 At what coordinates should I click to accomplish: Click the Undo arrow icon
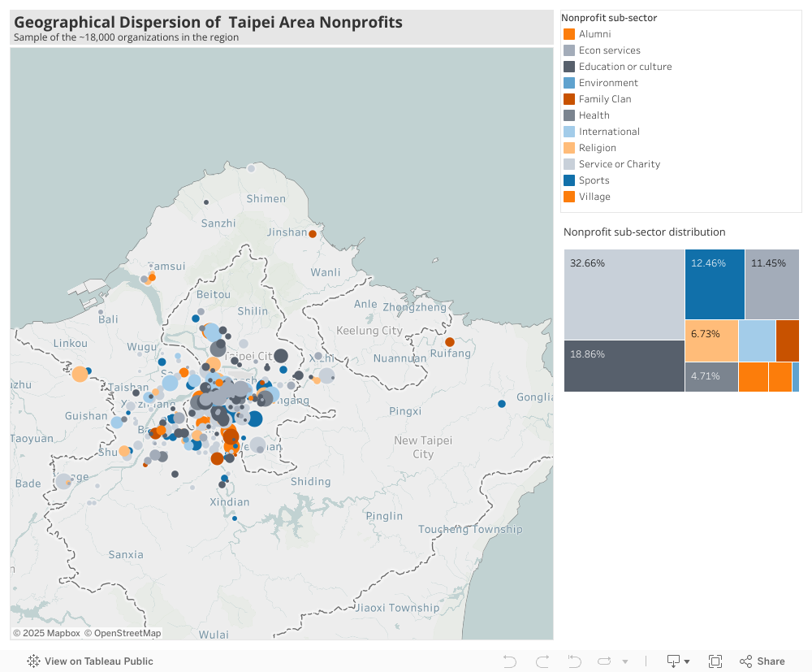tap(510, 661)
